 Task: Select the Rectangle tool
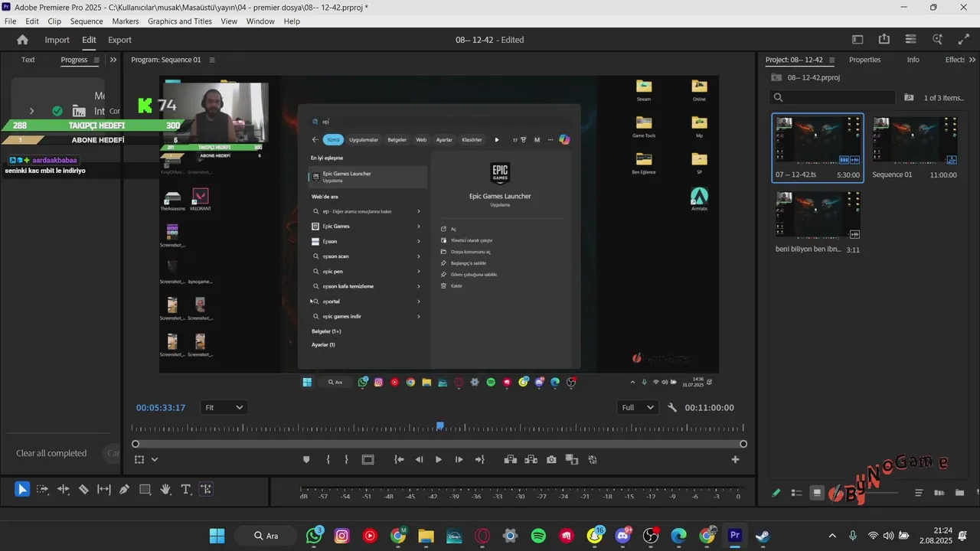coord(145,489)
